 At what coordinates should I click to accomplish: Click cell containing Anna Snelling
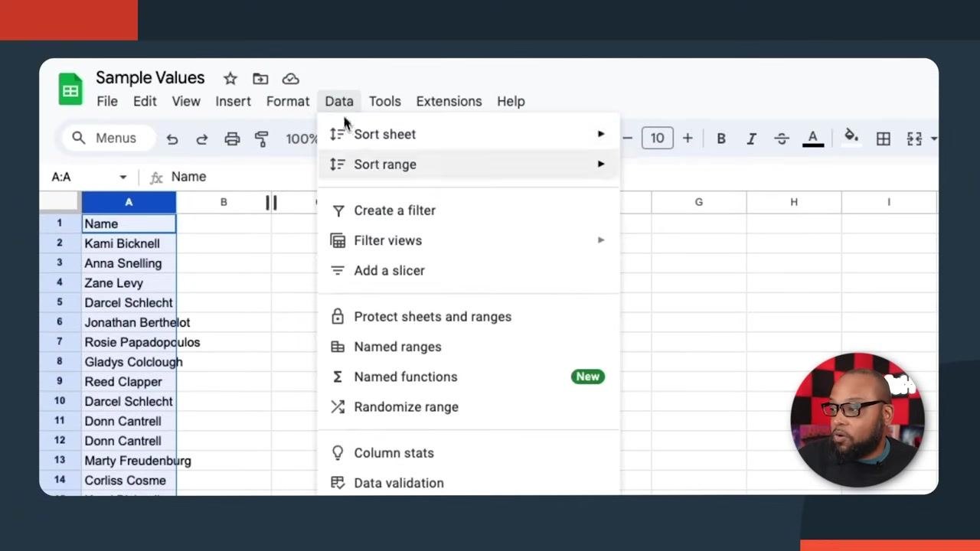point(129,263)
